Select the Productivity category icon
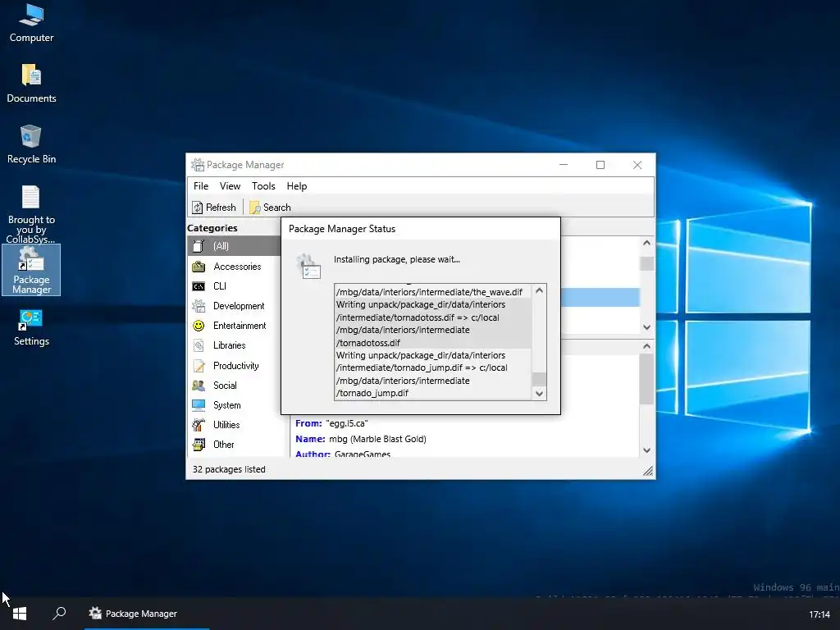This screenshot has height=630, width=840. click(x=199, y=365)
